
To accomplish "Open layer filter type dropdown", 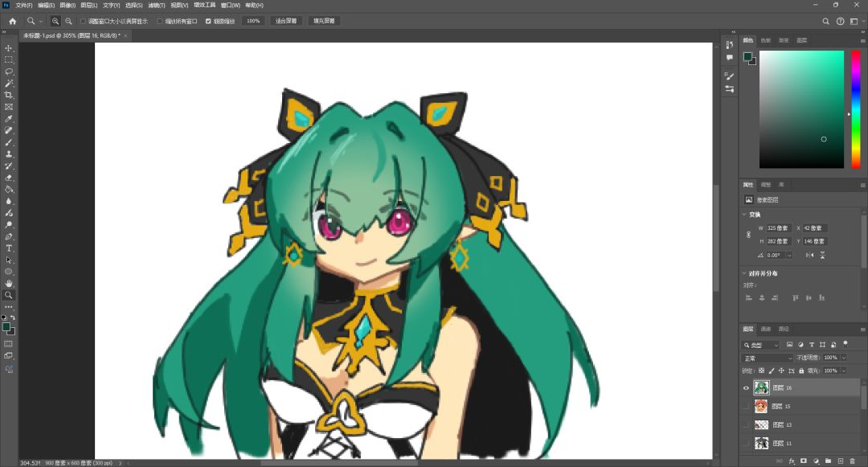I will (760, 345).
